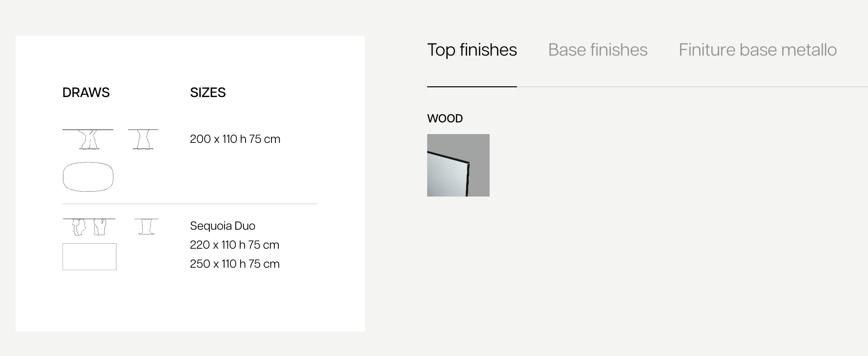
Task: Click the wood finish sample swatch
Action: click(458, 165)
